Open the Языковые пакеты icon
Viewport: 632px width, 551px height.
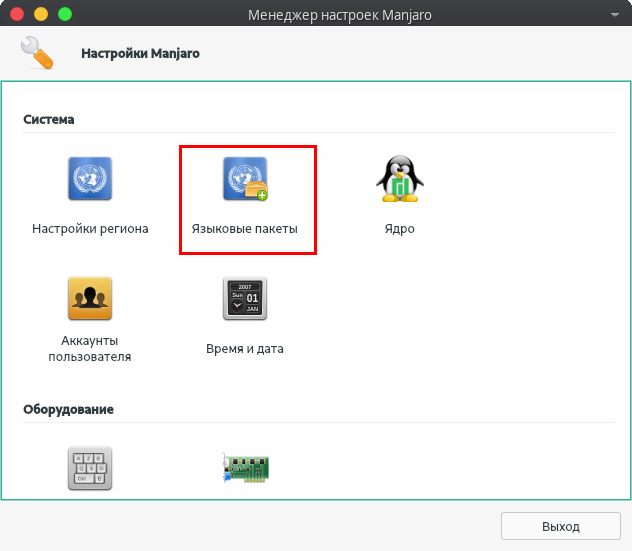245,179
